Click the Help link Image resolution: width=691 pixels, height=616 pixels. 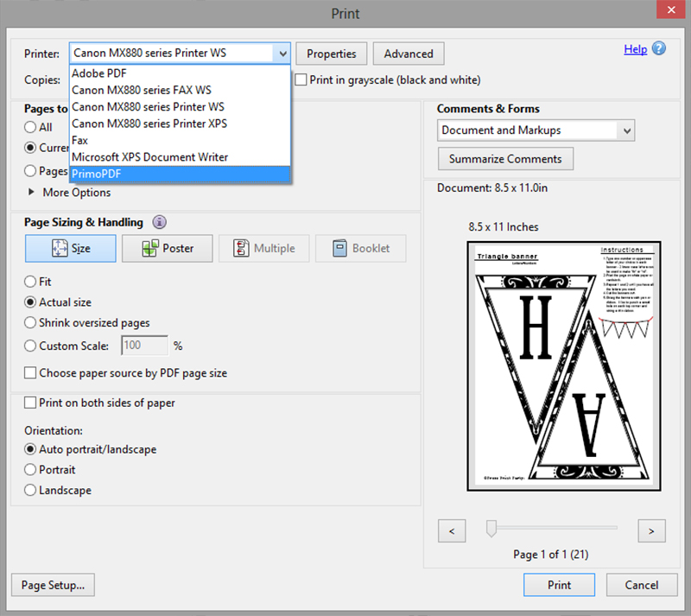click(635, 49)
